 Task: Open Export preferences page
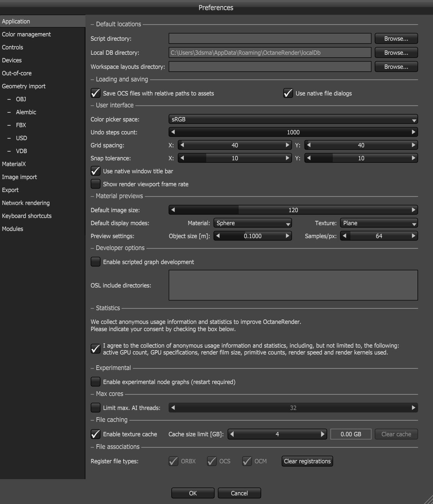43,190
